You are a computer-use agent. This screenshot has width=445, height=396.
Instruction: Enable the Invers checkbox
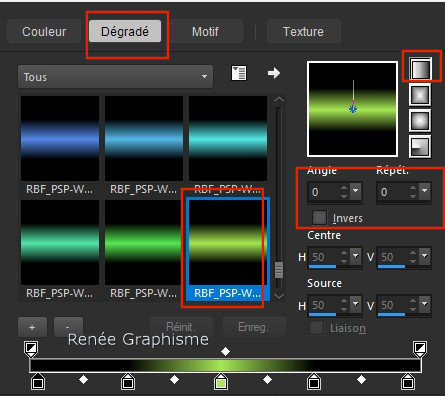coord(319,218)
